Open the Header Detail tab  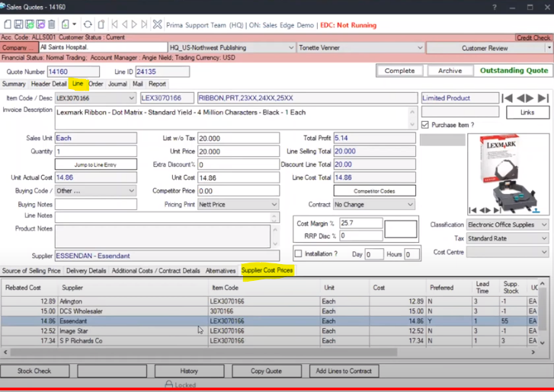click(49, 84)
